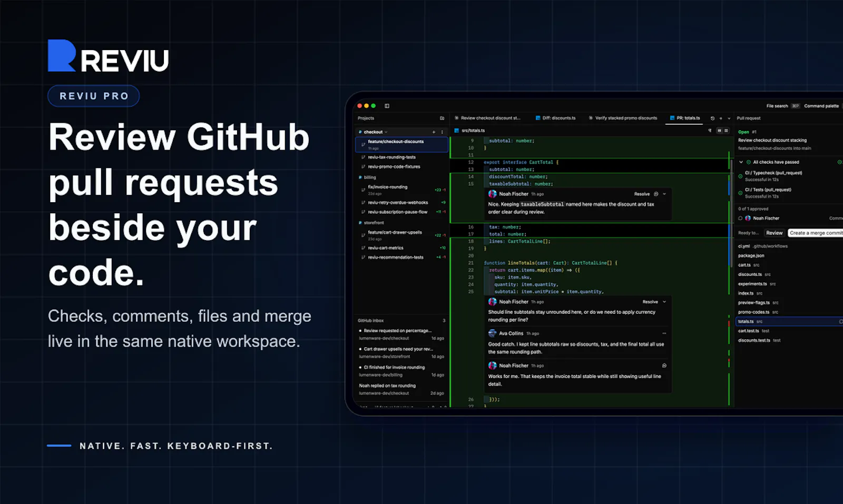Collapse the All checks have passed section
This screenshot has height=504, width=843.
741,162
